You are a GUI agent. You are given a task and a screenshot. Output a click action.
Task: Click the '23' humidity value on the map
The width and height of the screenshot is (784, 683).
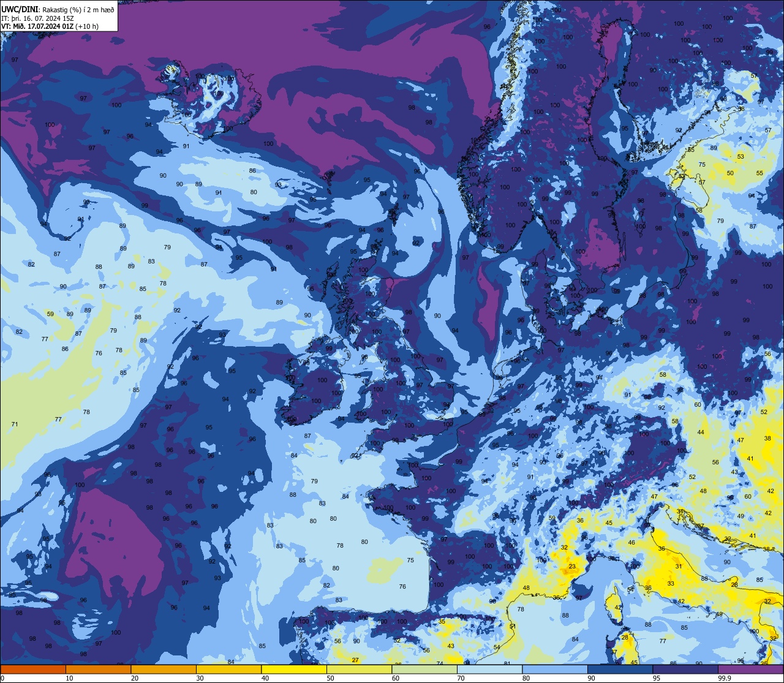click(x=572, y=567)
